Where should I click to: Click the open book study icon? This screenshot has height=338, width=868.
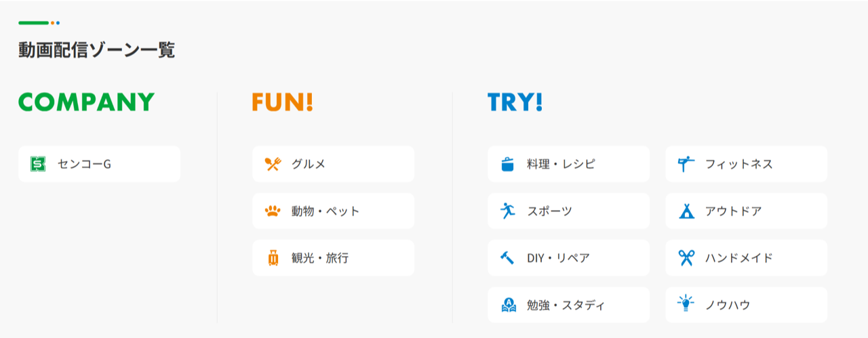(507, 305)
